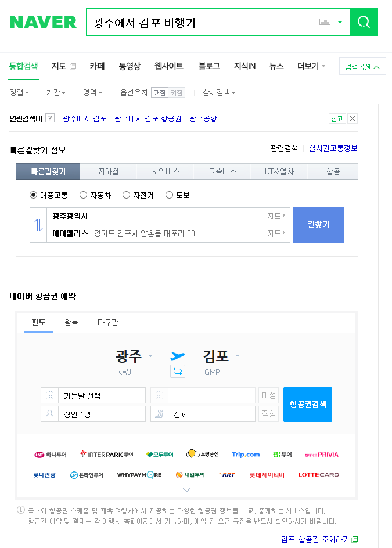This screenshot has height=548, width=392.
Task: Open the on-screen keyboard icon in search box
Action: (325, 22)
